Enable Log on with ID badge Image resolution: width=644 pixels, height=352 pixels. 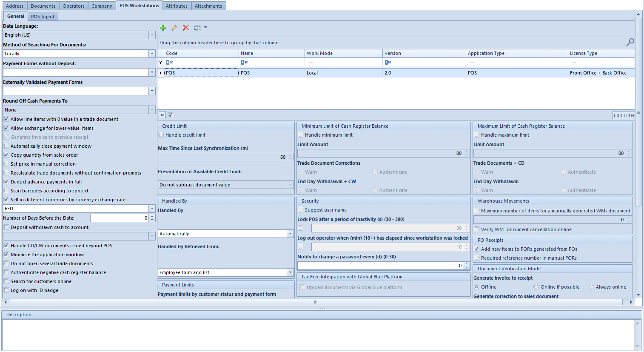(6, 290)
